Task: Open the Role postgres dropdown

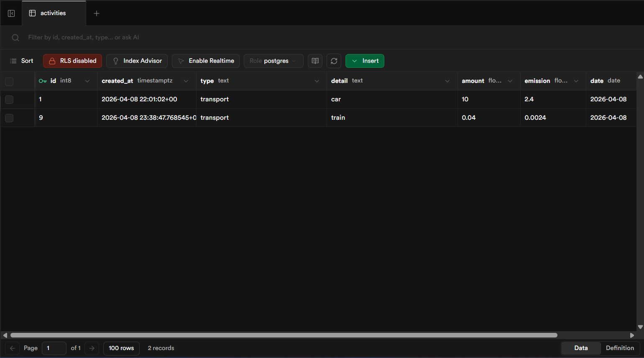Action: coord(273,61)
